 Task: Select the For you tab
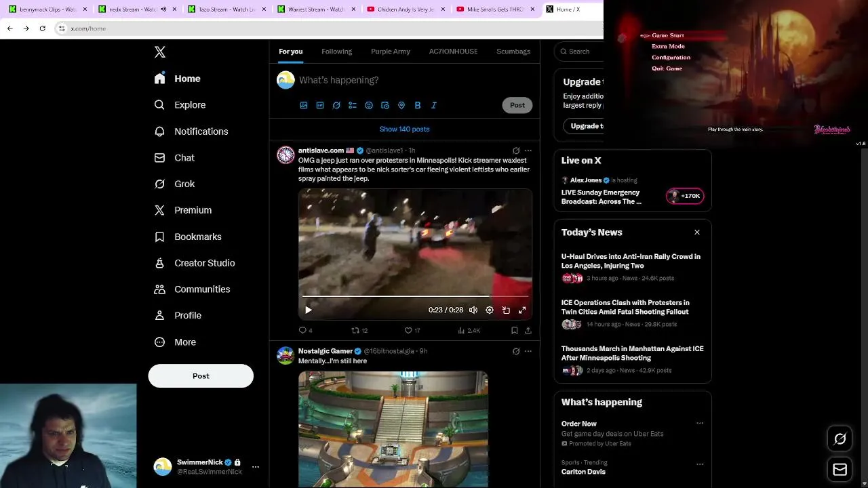[x=291, y=52]
